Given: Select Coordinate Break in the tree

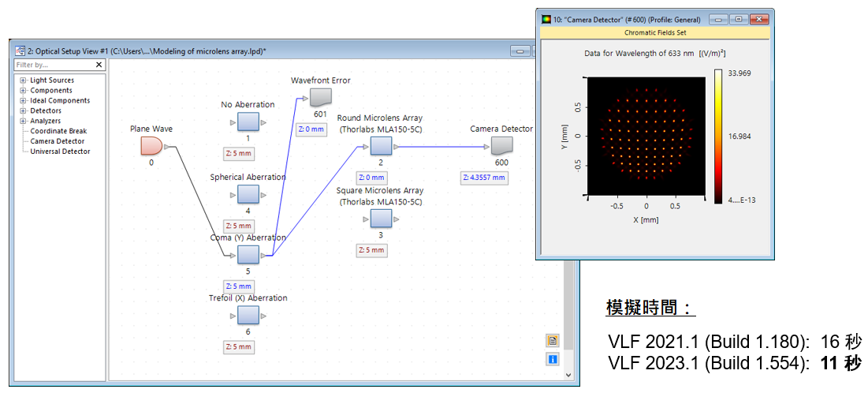Looking at the screenshot, I should click(58, 131).
